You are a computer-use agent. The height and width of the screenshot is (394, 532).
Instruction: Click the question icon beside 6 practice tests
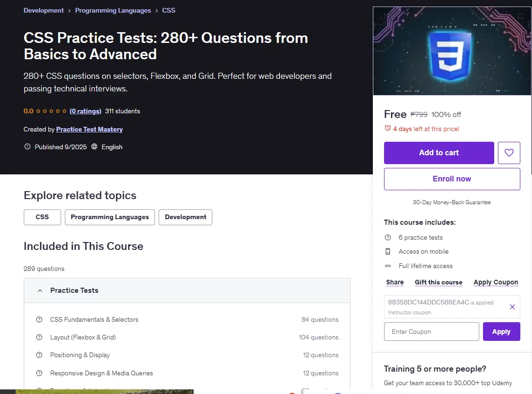point(388,238)
